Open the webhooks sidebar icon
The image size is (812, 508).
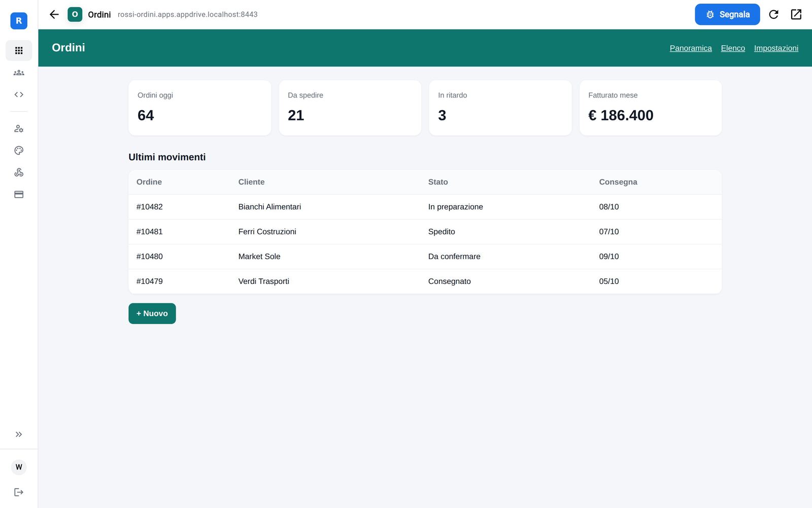click(x=19, y=172)
